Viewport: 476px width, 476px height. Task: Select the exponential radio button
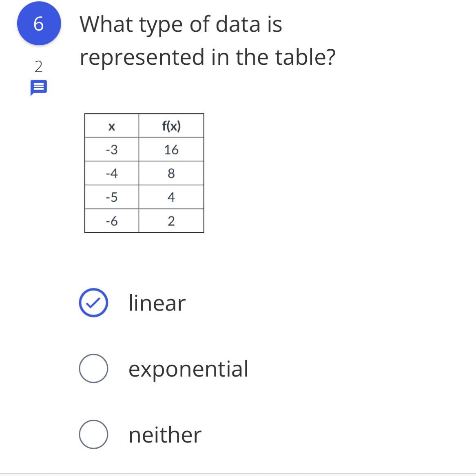pyautogui.click(x=93, y=368)
